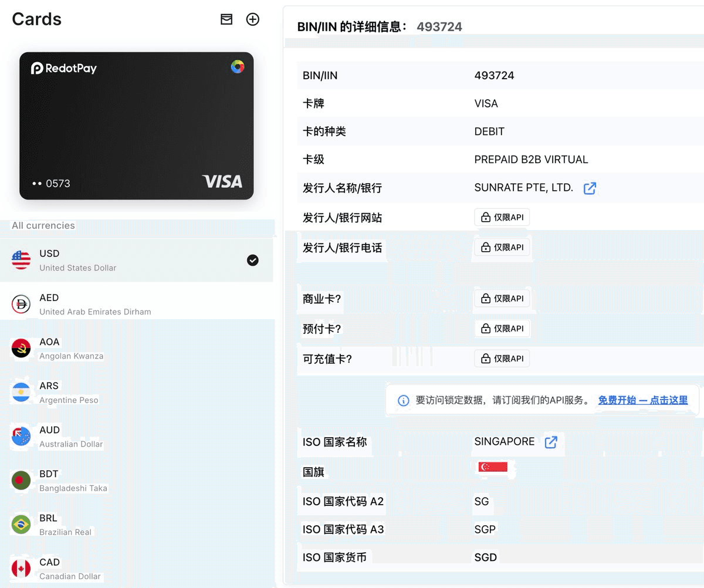The height and width of the screenshot is (588, 704).
Task: Add a new card with plus icon
Action: coord(252,19)
